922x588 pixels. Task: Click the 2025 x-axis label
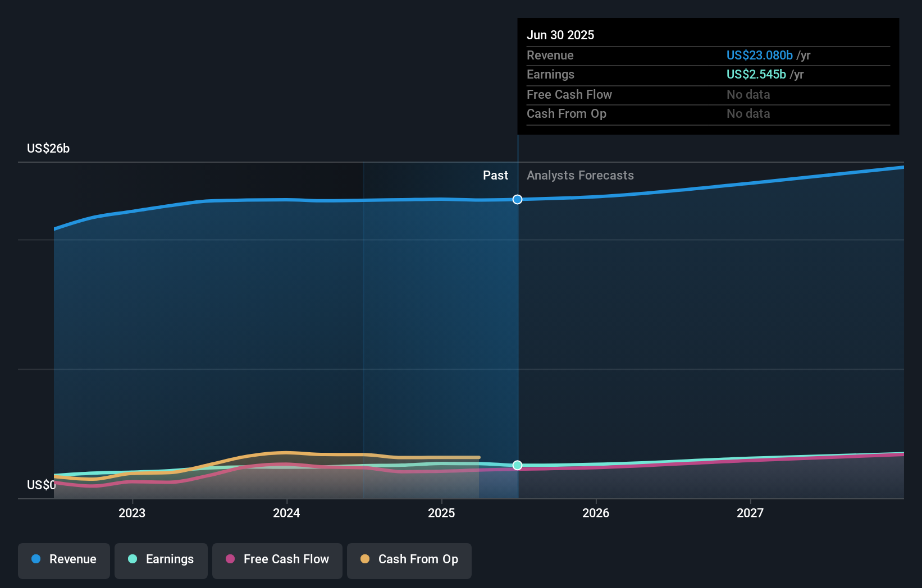(x=441, y=513)
